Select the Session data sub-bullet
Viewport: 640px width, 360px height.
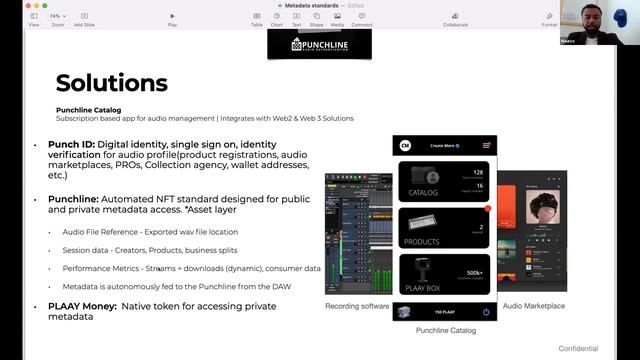click(150, 250)
